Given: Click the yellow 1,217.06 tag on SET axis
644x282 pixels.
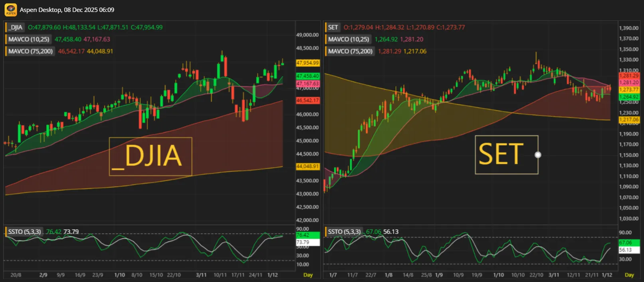Looking at the screenshot, I should coord(629,120).
